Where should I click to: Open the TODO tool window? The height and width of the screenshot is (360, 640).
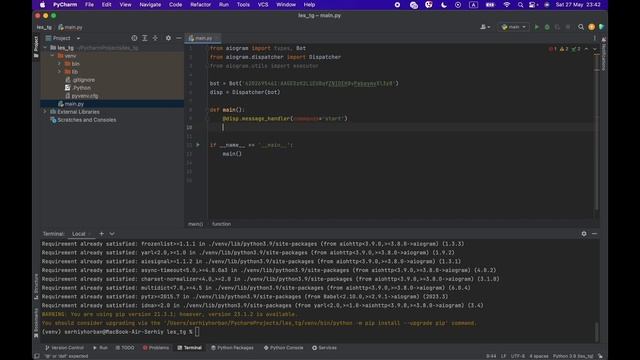[125, 348]
